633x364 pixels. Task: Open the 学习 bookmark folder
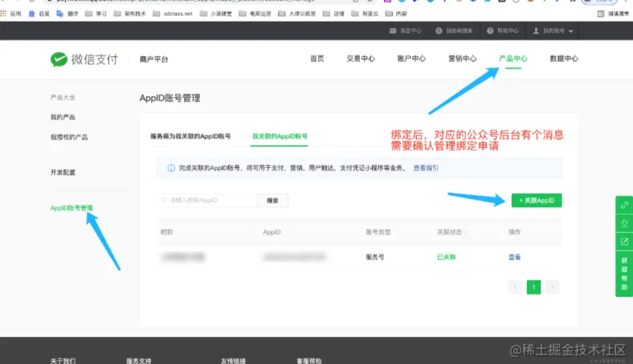pyautogui.click(x=96, y=14)
